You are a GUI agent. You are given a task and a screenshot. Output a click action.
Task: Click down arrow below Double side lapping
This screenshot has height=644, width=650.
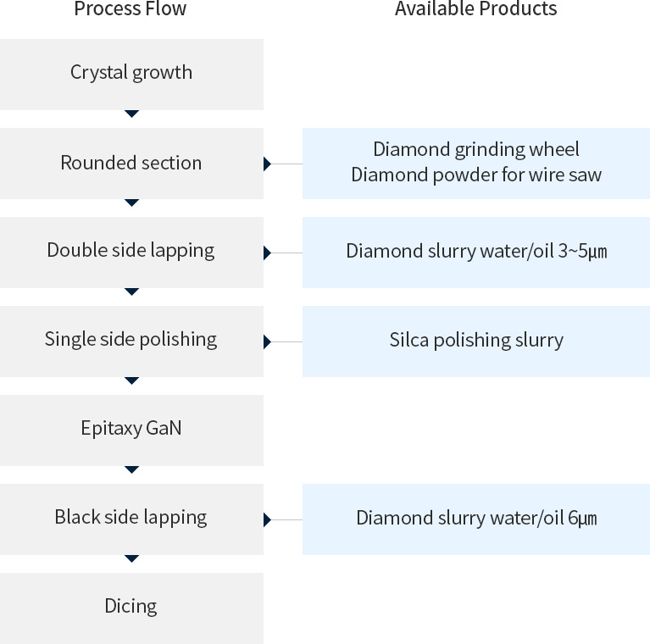coord(131,291)
